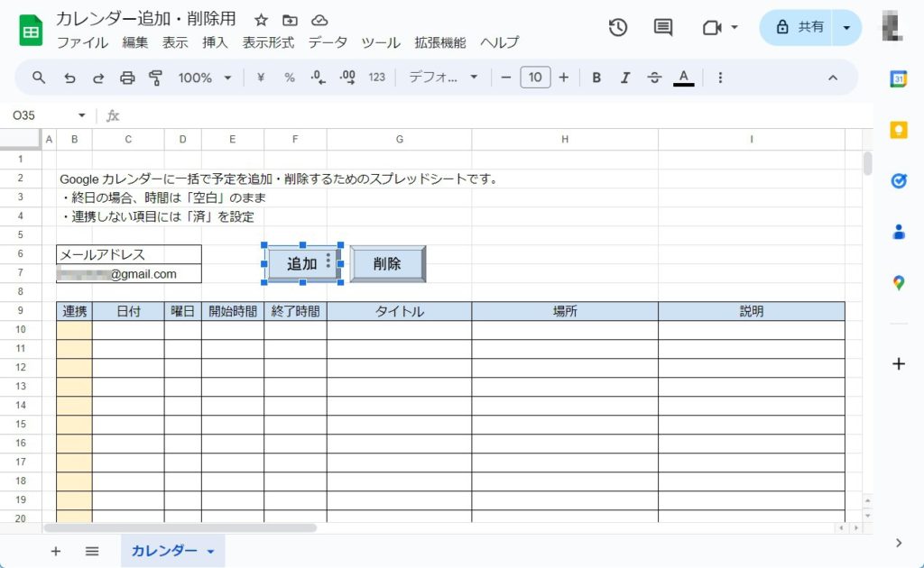Open Google Calendar in side panel

pyautogui.click(x=898, y=78)
